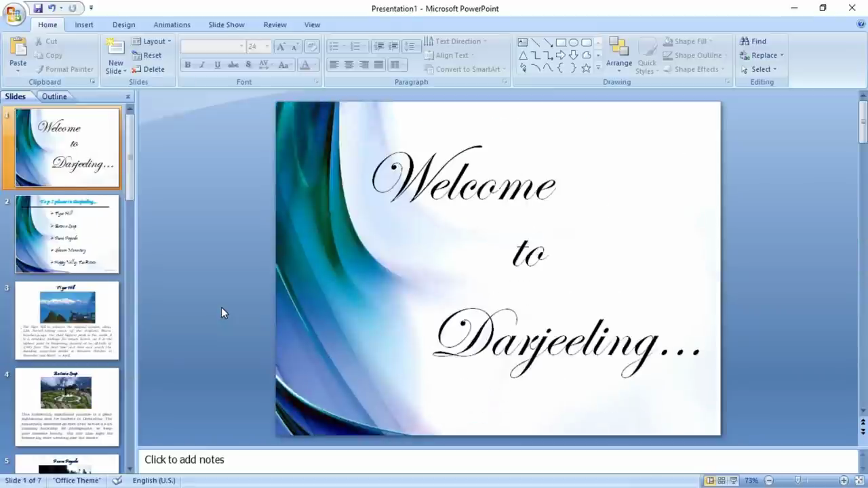Switch to the Outline pane tab

coord(54,97)
